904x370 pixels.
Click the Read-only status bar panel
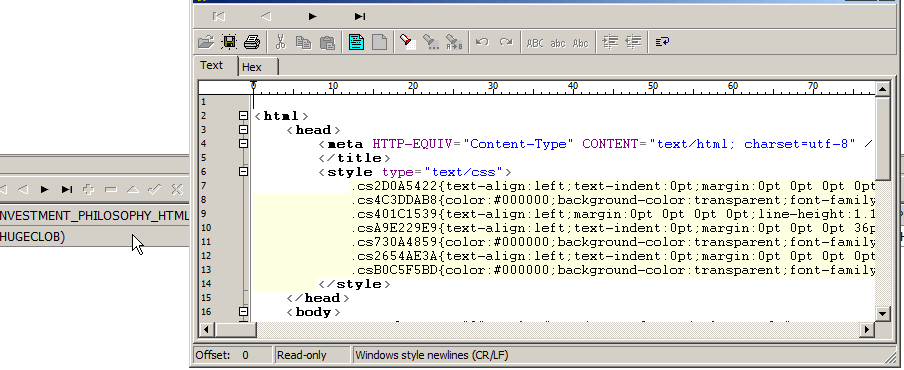[312, 355]
